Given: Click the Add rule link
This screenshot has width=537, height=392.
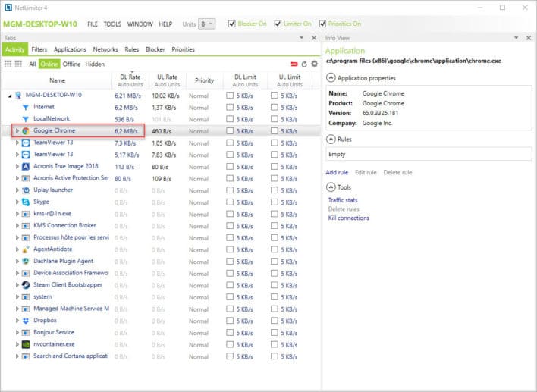Looking at the screenshot, I should point(337,172).
